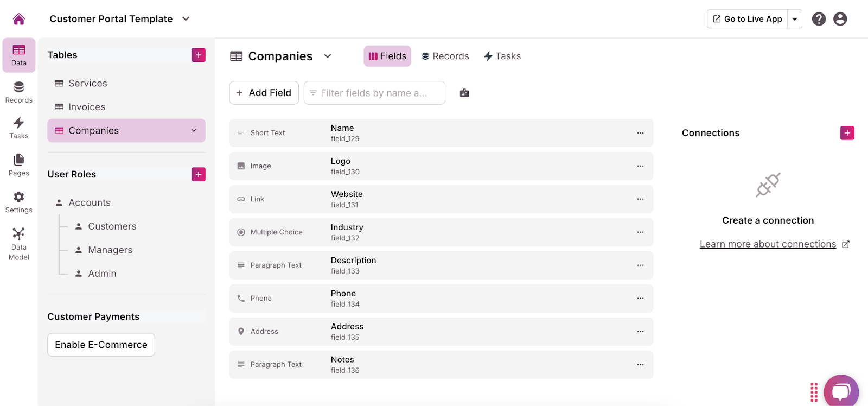Open Learn more about connections link
The image size is (868, 406).
click(x=768, y=244)
